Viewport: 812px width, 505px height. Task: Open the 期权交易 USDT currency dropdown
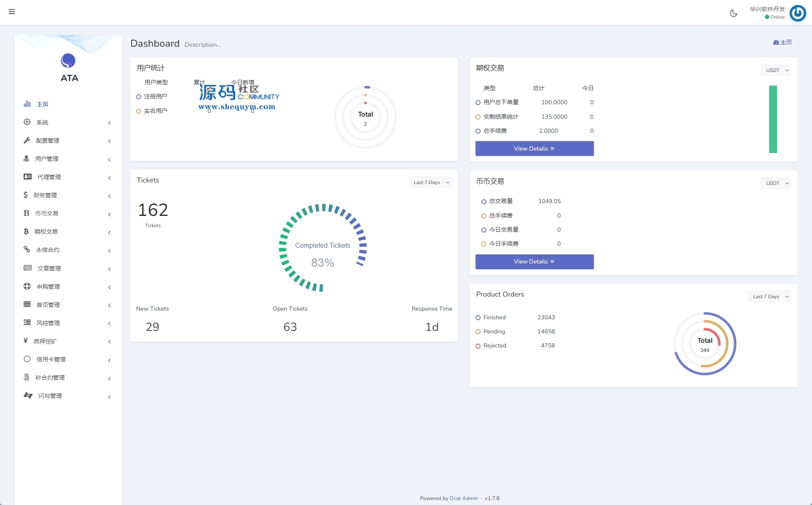coord(776,70)
